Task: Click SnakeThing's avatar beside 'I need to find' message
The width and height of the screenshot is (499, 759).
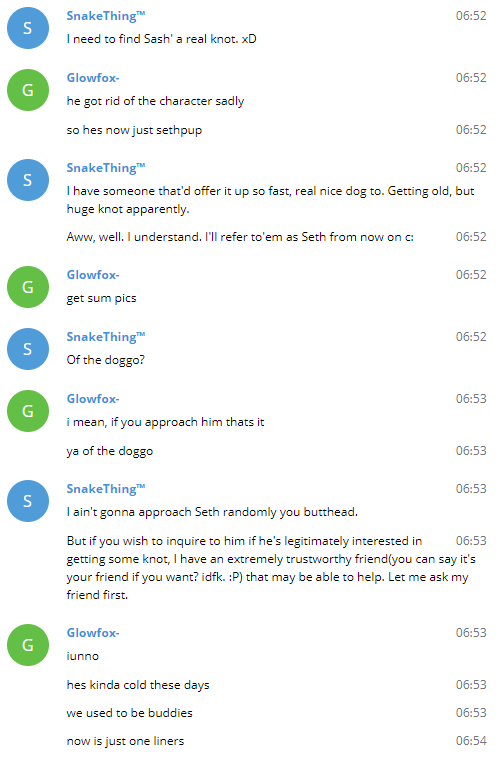Action: (x=28, y=28)
